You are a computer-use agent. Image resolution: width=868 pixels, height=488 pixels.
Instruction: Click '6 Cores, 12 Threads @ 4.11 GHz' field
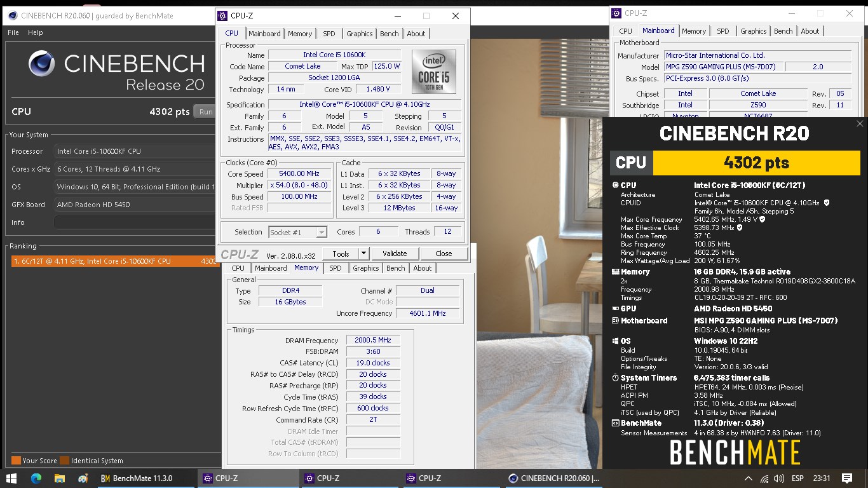[135, 169]
